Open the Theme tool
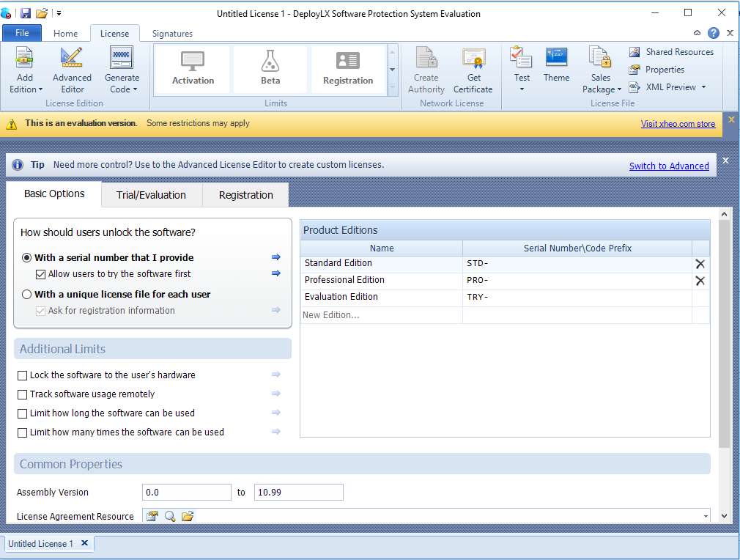 (x=556, y=65)
